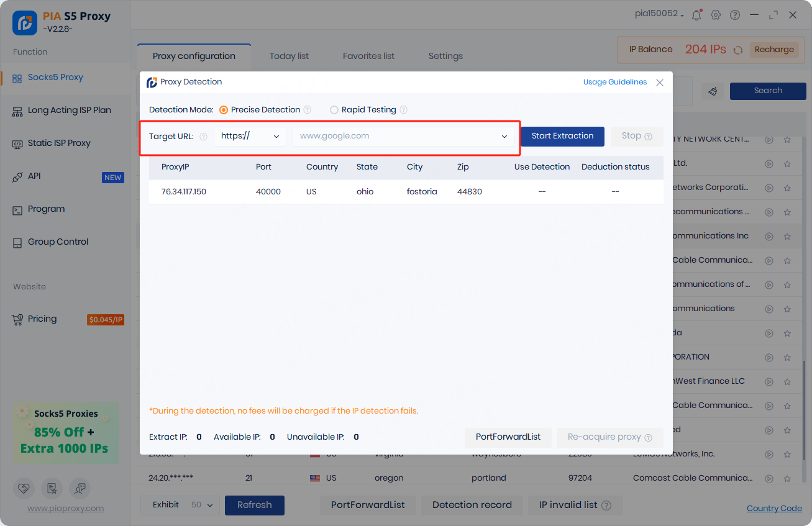Image resolution: width=812 pixels, height=526 pixels.
Task: Open the https:// protocol dropdown
Action: pyautogui.click(x=250, y=136)
